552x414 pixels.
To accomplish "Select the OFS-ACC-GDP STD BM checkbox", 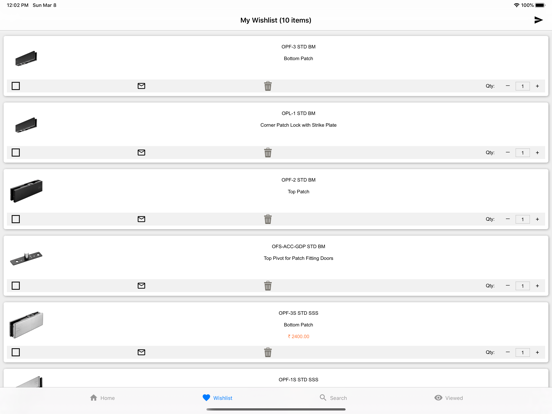I will click(15, 286).
